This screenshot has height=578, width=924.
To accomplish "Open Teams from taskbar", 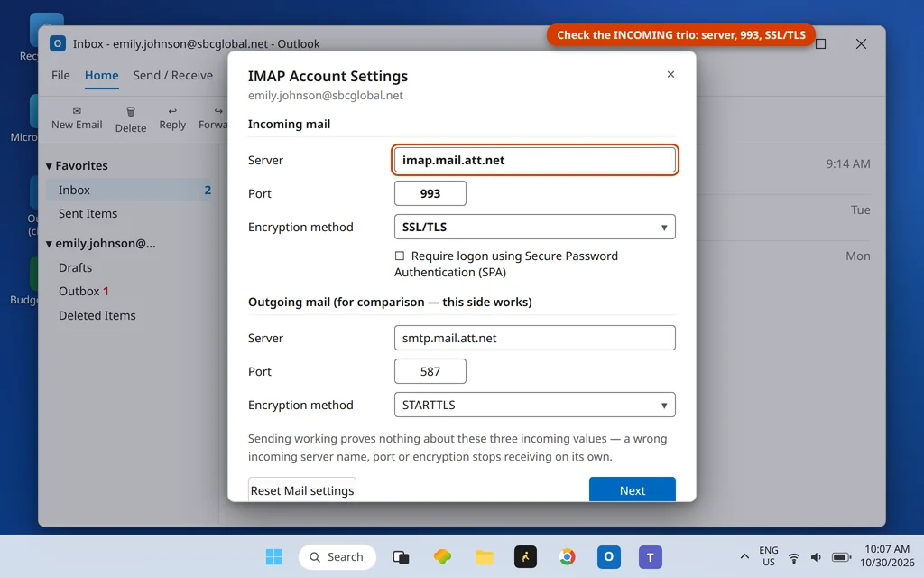I will click(x=651, y=556).
